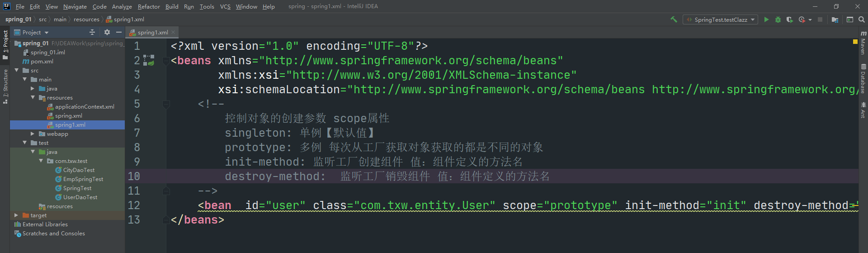Click the yellow warning stripe mark for line 12
Viewport: 868px width, 253px height.
click(x=855, y=206)
